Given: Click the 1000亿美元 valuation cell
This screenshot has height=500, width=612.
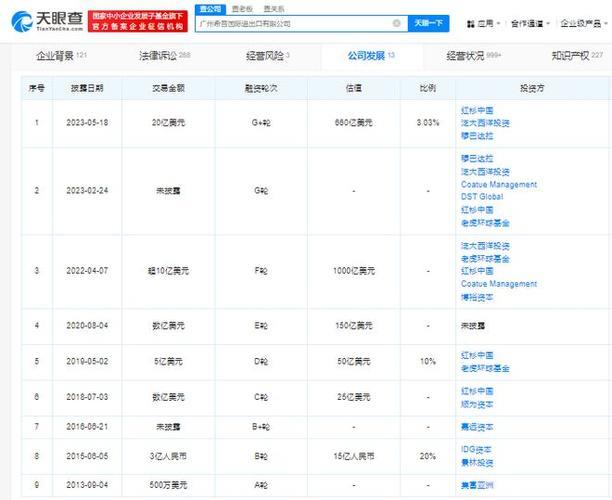Looking at the screenshot, I should 354,271.
